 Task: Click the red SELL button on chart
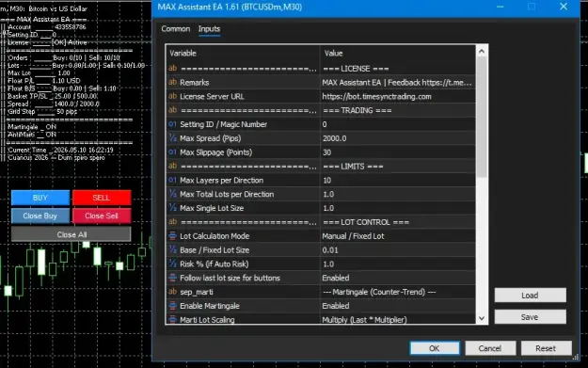click(102, 198)
